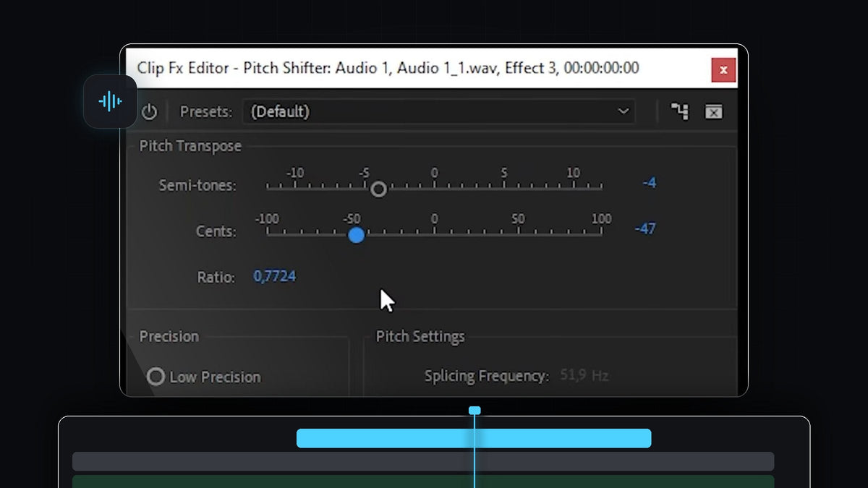
Task: Click the Semi-tones label
Action: click(197, 185)
